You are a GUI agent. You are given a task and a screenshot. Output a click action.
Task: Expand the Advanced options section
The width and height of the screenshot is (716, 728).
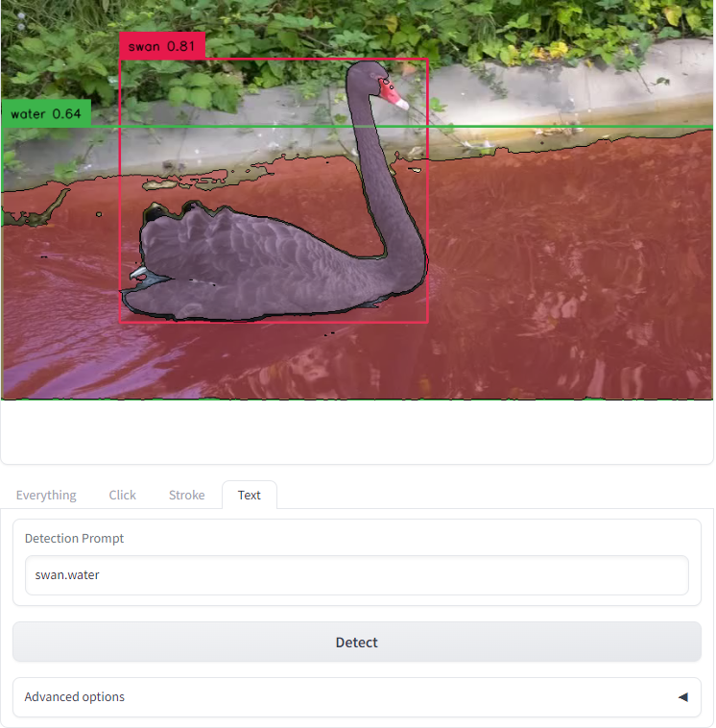tap(356, 696)
